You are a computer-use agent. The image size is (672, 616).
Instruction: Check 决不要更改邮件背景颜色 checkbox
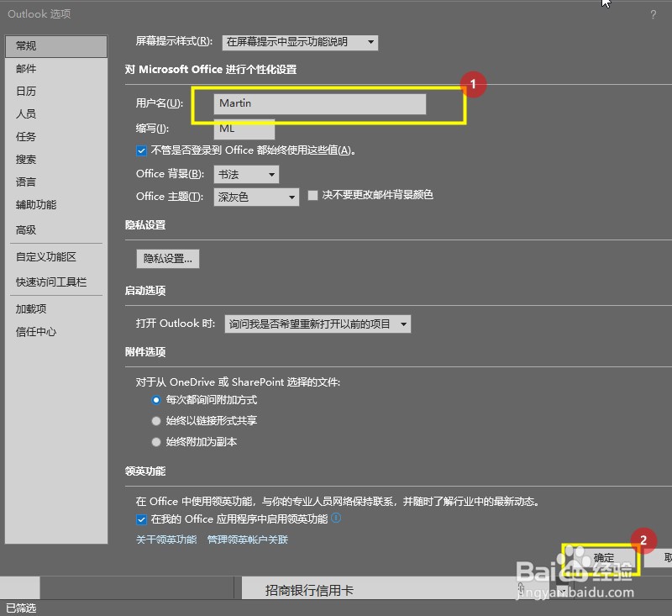pyautogui.click(x=312, y=196)
